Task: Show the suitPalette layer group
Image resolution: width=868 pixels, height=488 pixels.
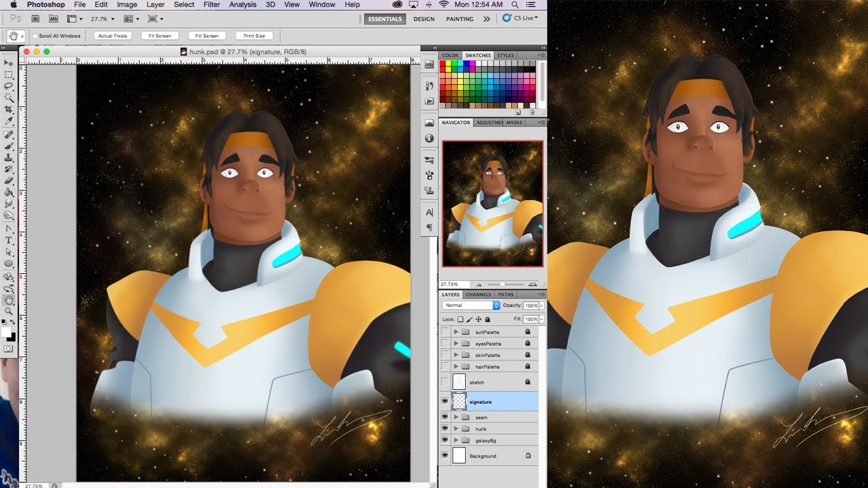Action: (x=445, y=332)
